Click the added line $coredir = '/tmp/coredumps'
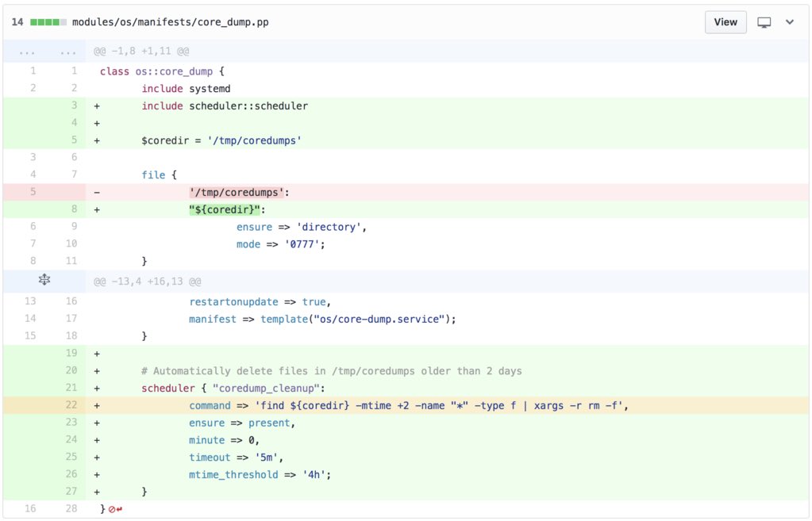Image resolution: width=812 pixels, height=521 pixels. (221, 140)
